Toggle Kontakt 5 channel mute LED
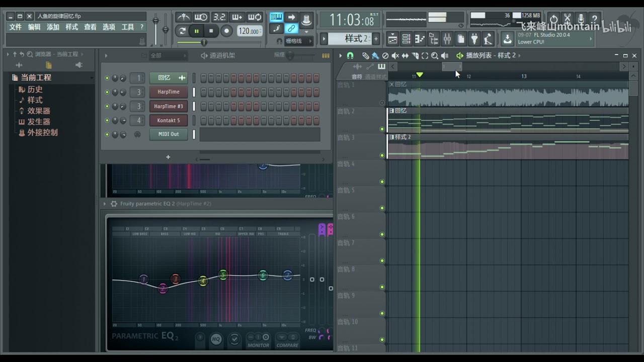Viewport: 644px width, 362px height. coord(107,121)
